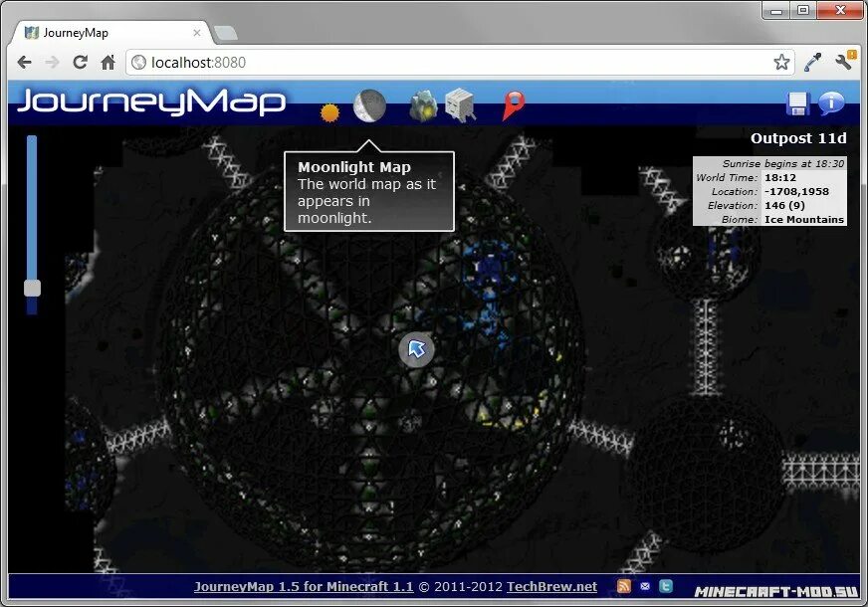This screenshot has width=868, height=607.
Task: Click the Biome value Ice Mountains
Action: coord(803,219)
